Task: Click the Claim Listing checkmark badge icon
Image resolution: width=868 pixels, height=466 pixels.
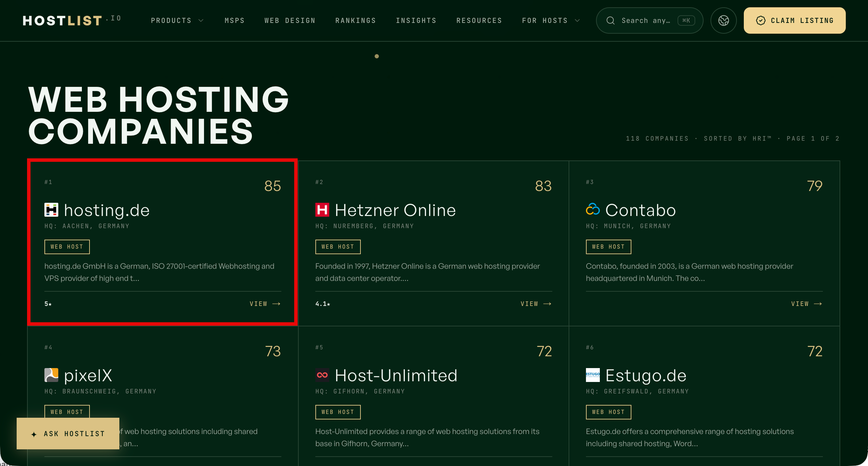Action: click(x=760, y=20)
